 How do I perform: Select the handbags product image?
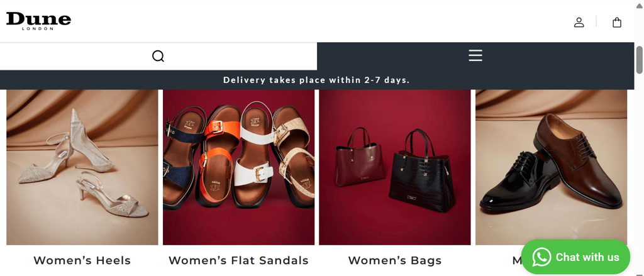395,167
